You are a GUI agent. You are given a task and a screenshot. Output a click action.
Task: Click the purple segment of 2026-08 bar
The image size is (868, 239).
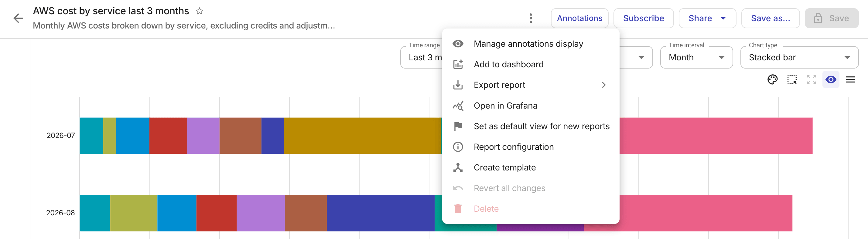(540, 227)
